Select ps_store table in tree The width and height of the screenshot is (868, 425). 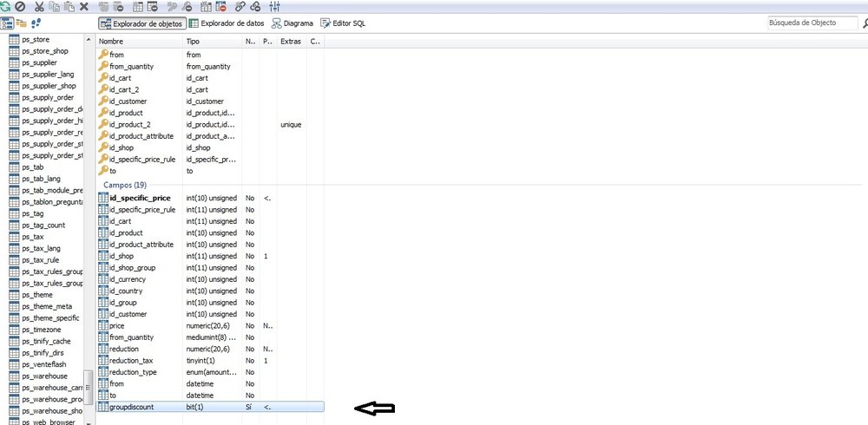(36, 40)
